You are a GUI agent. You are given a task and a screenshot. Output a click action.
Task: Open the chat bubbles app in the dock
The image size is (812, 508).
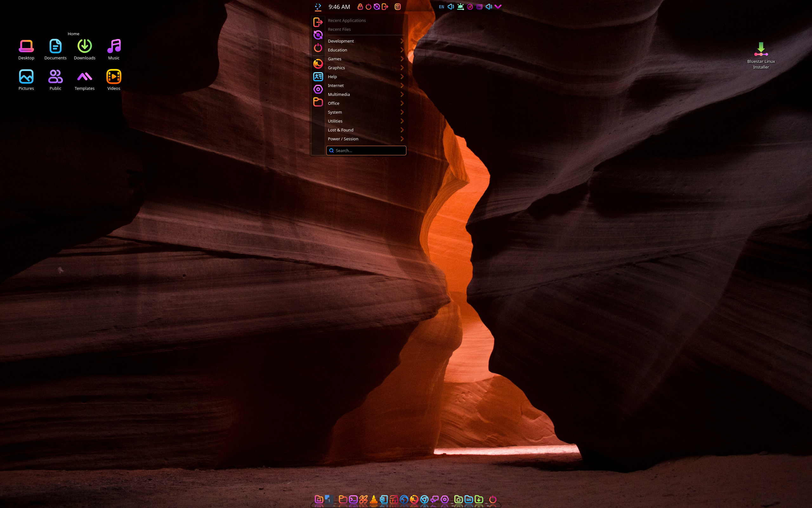click(x=435, y=500)
